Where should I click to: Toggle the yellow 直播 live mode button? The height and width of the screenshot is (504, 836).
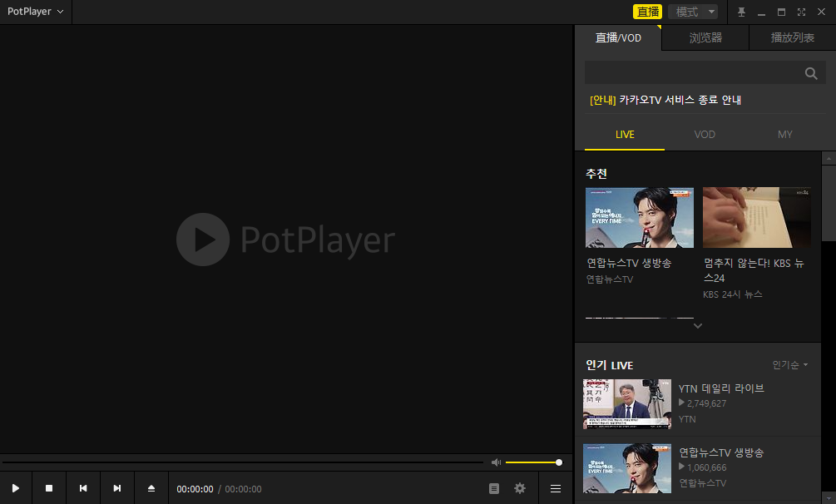click(648, 12)
